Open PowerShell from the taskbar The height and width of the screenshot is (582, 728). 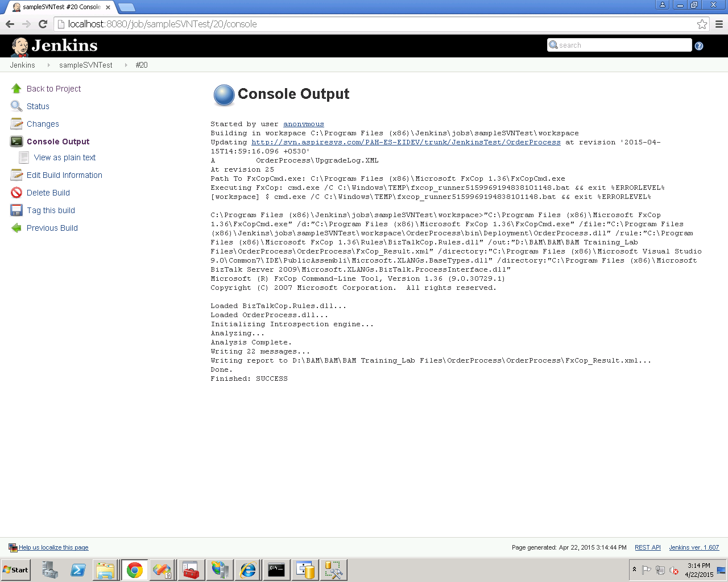(x=78, y=570)
